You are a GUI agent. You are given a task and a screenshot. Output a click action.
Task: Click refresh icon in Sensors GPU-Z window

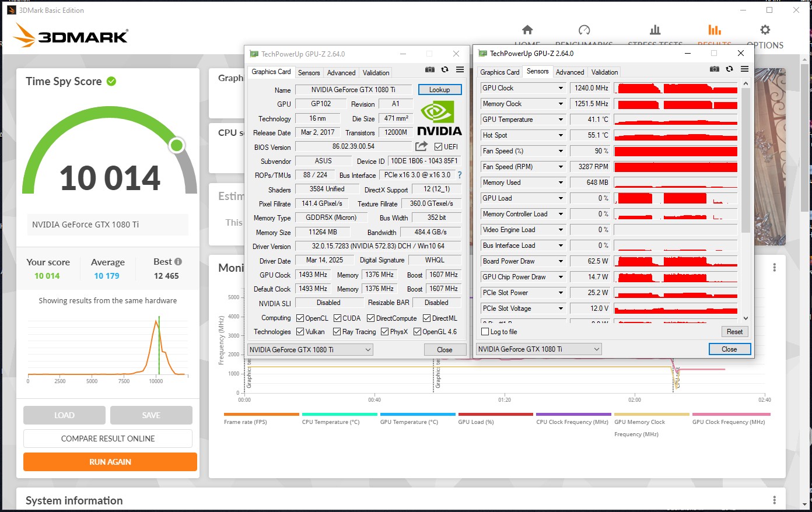click(729, 69)
